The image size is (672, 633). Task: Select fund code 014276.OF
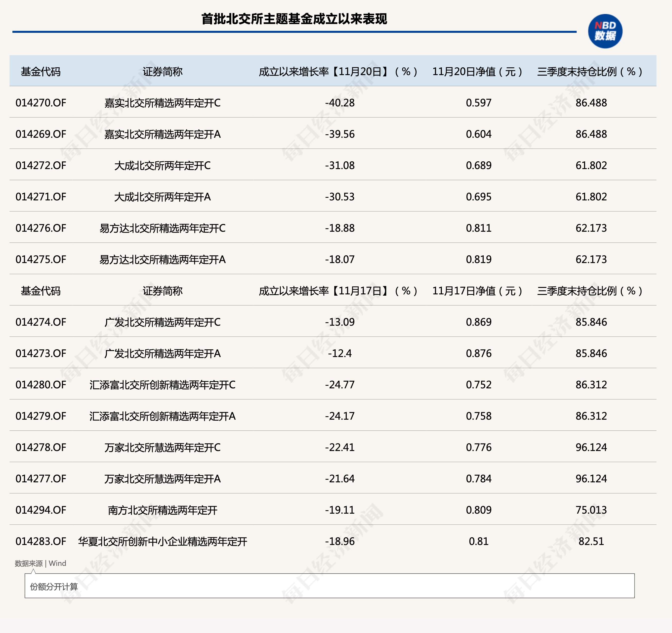[x=41, y=228]
